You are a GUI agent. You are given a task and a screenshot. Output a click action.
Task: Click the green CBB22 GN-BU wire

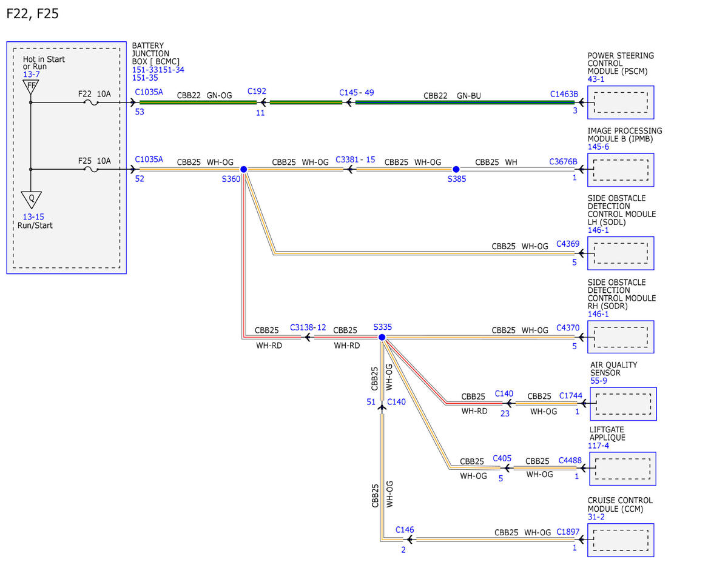coord(464,103)
